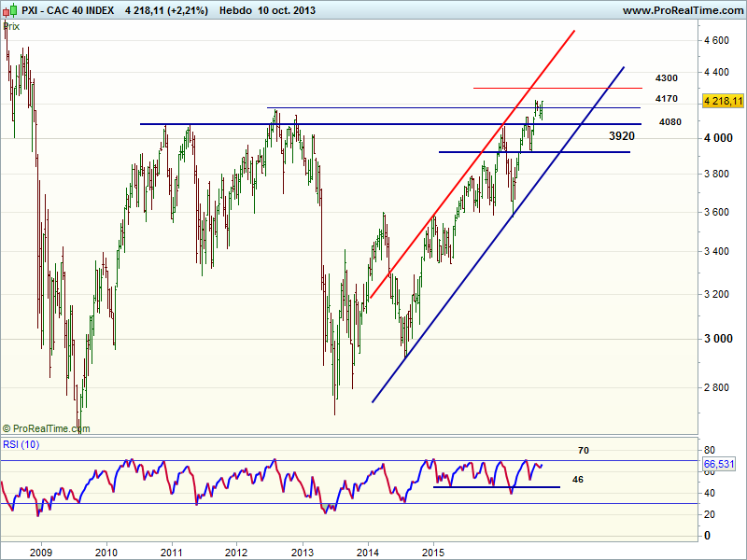Screen dimensions: 747x560
Task: Select the RSI (10) indicator label
Action: 22,442
